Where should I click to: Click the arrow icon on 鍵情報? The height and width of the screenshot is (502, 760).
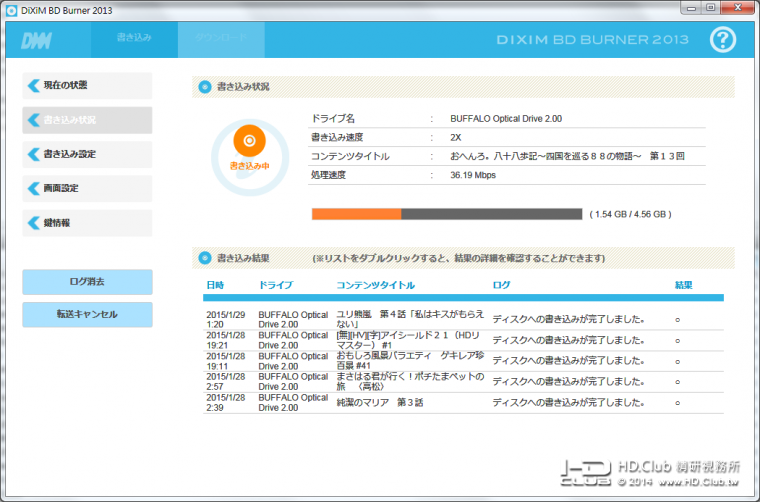[34, 223]
